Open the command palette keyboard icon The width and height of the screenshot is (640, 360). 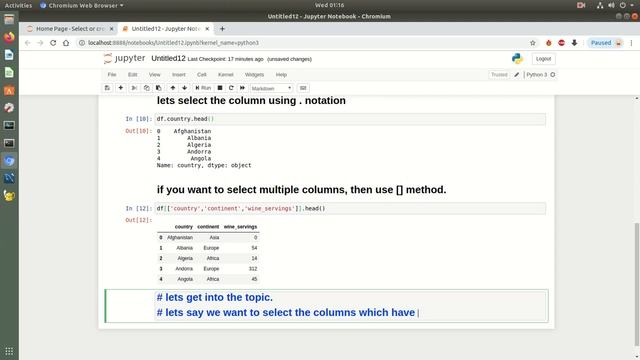click(x=303, y=88)
